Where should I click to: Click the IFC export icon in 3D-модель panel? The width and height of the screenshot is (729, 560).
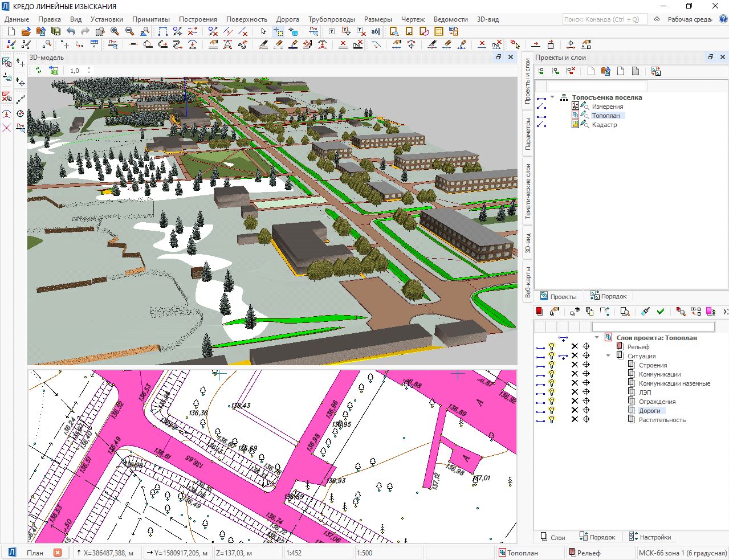pyautogui.click(x=54, y=71)
